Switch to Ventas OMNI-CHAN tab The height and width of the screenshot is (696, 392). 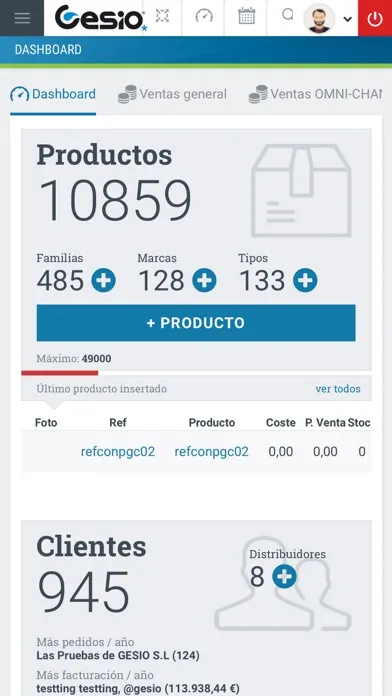coord(315,95)
